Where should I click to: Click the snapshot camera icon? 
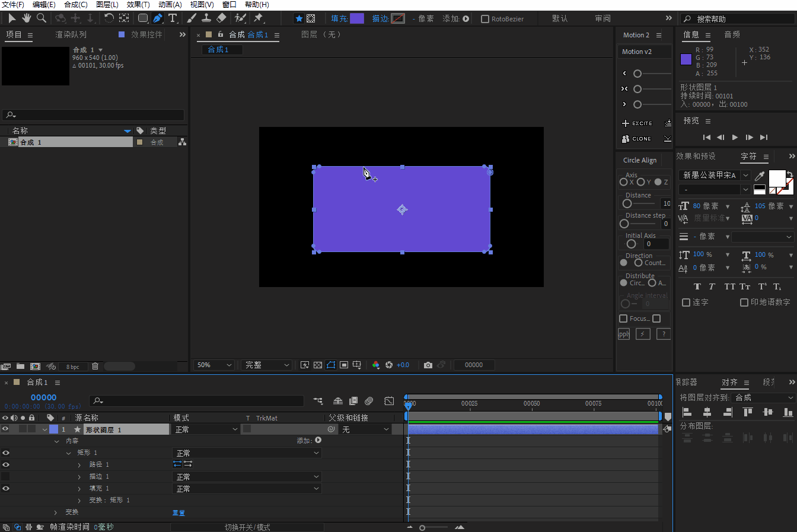click(428, 365)
